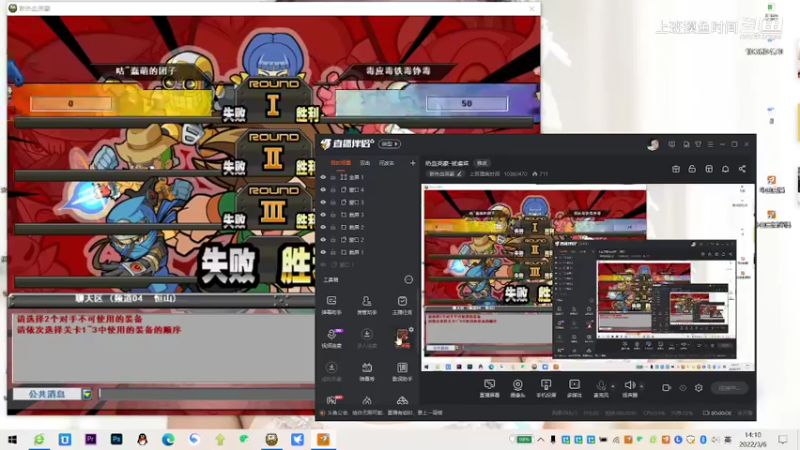Click the chat message input field in the game
Image resolution: width=800 pixels, height=450 pixels.
coord(207,394)
